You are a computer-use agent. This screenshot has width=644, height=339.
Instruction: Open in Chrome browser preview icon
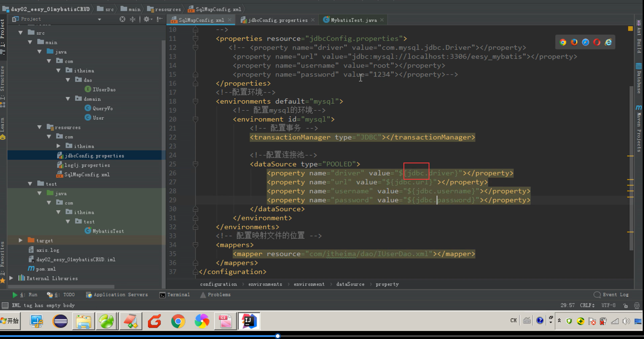(563, 42)
